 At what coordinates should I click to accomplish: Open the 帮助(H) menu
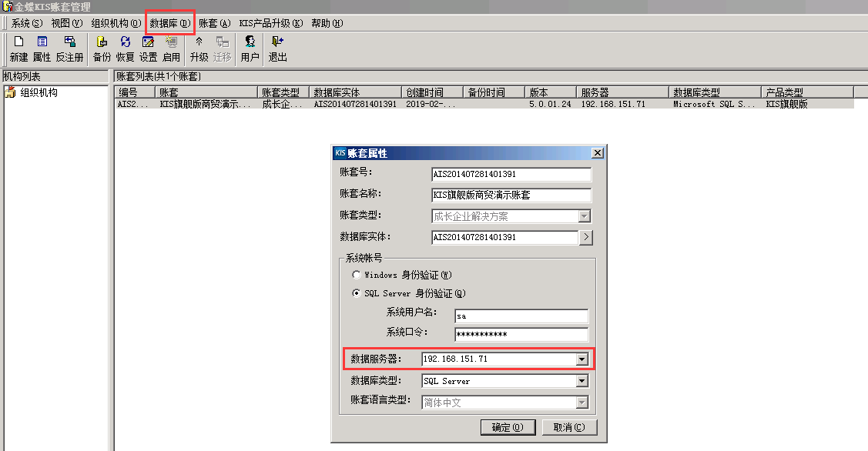[x=327, y=23]
